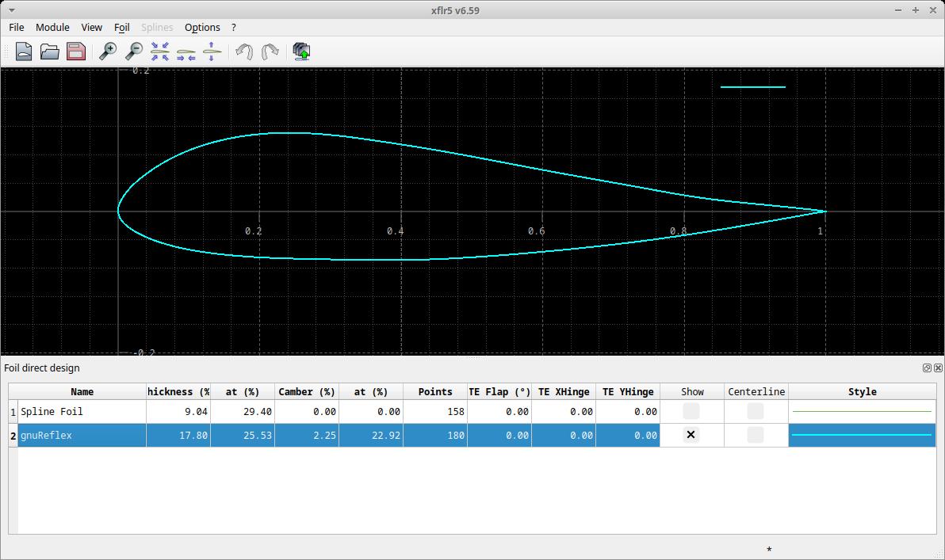Stretch the foil view vertically
945x560 pixels.
tap(212, 51)
